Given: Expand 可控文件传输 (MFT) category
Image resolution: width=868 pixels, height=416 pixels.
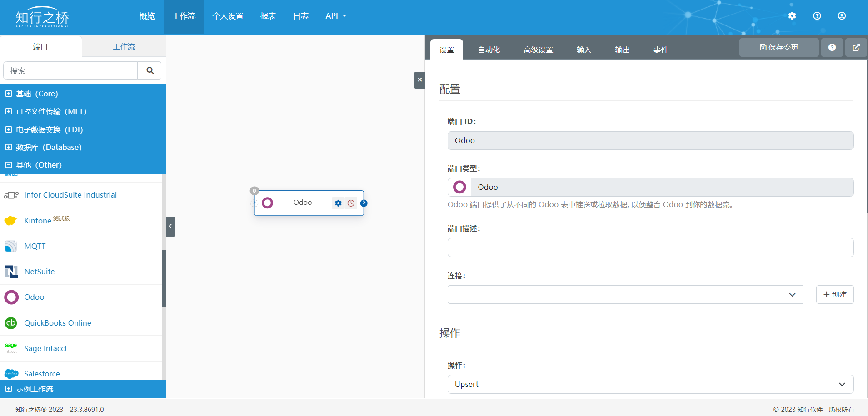Looking at the screenshot, I should [83, 111].
